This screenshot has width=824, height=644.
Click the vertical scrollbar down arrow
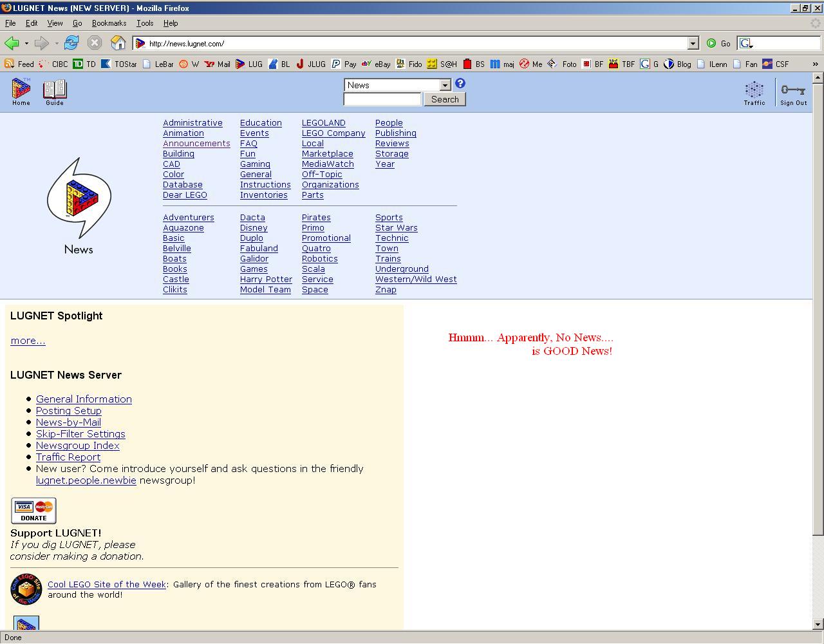coord(818,624)
